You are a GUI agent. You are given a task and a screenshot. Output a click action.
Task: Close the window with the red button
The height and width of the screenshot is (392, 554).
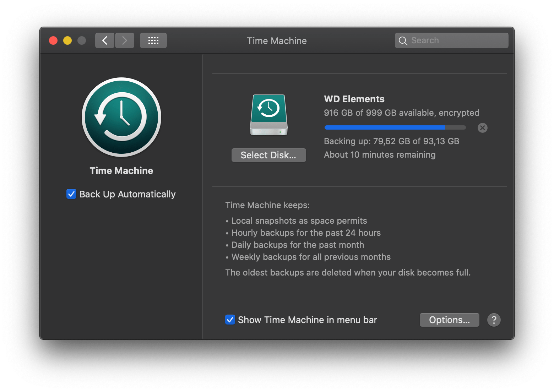(53, 40)
